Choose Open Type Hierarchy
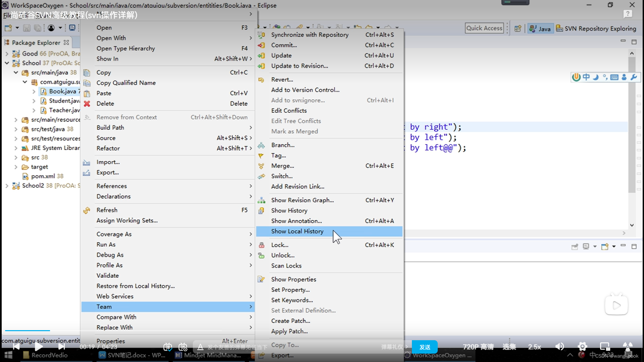The width and height of the screenshot is (644, 362). [x=168, y=48]
